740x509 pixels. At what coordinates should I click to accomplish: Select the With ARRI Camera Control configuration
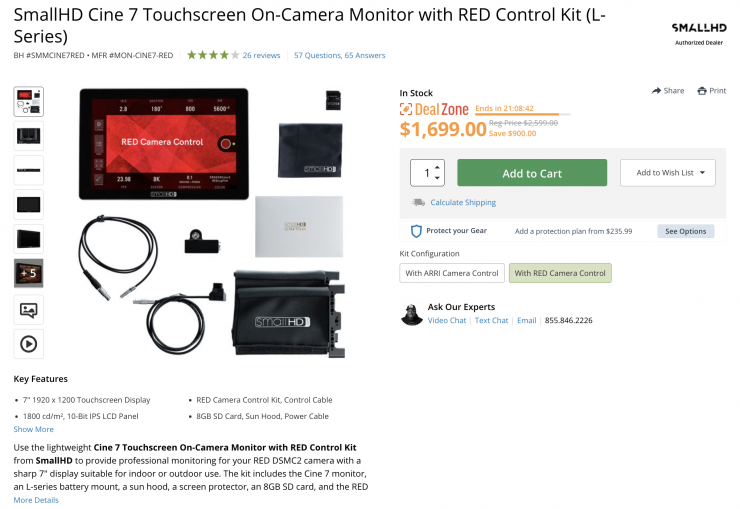(x=452, y=273)
